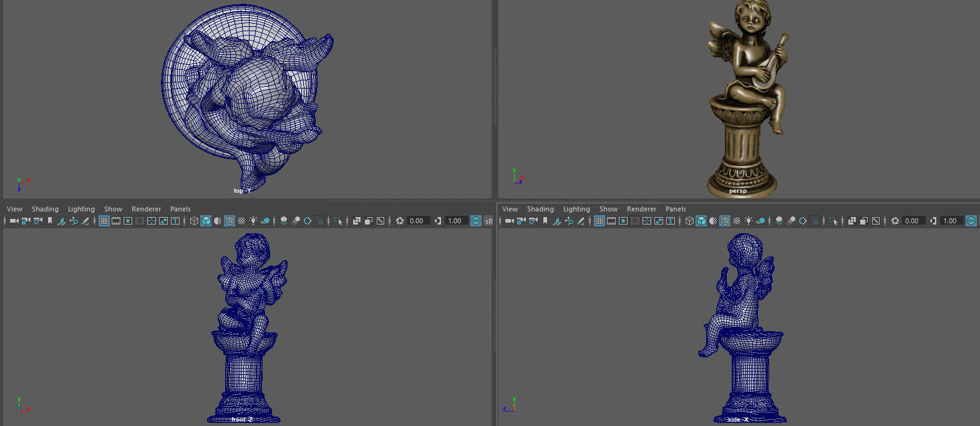The width and height of the screenshot is (980, 426).
Task: Click Grease Pencil icon in front panel toolbar
Action: pyautogui.click(x=85, y=221)
